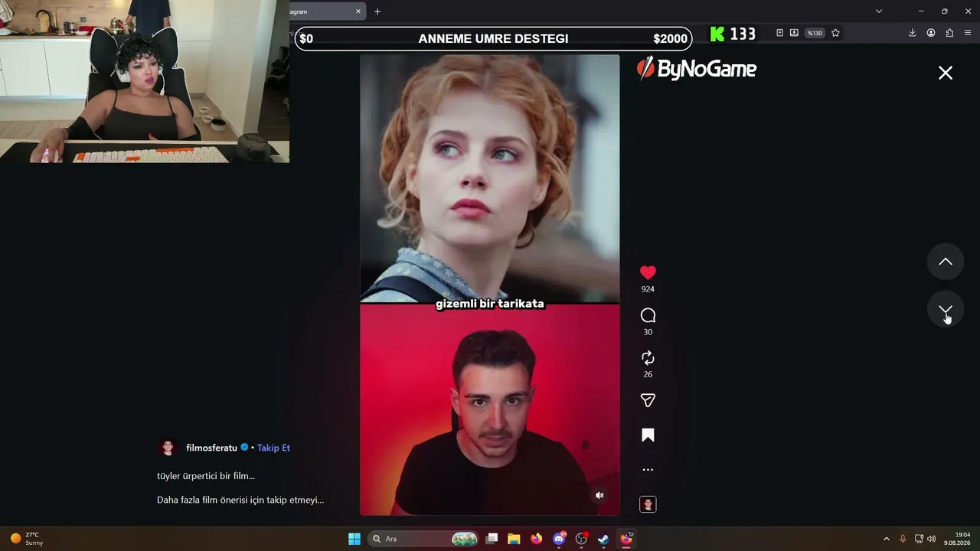This screenshot has width=980, height=551.
Task: Show hidden system tray icons
Action: [887, 539]
